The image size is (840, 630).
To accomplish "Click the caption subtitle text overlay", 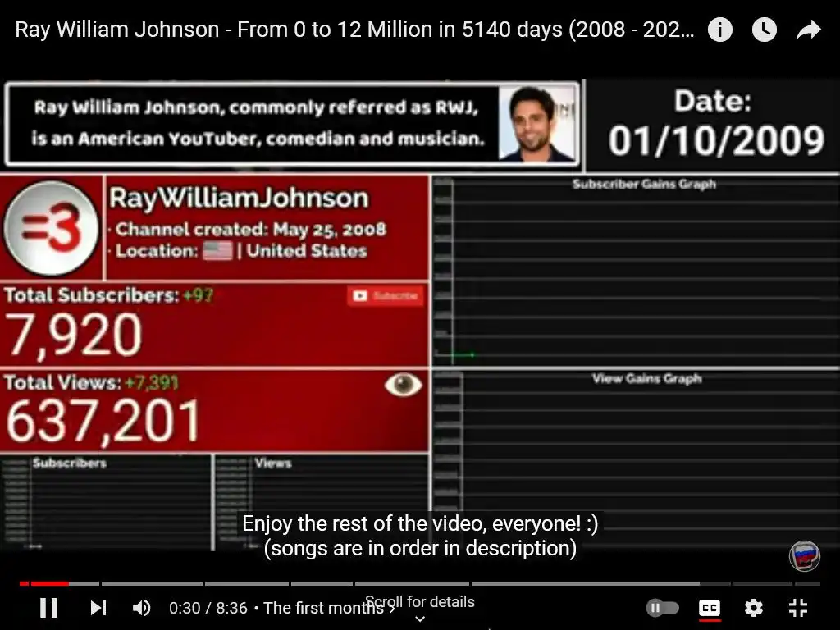I will [x=420, y=536].
